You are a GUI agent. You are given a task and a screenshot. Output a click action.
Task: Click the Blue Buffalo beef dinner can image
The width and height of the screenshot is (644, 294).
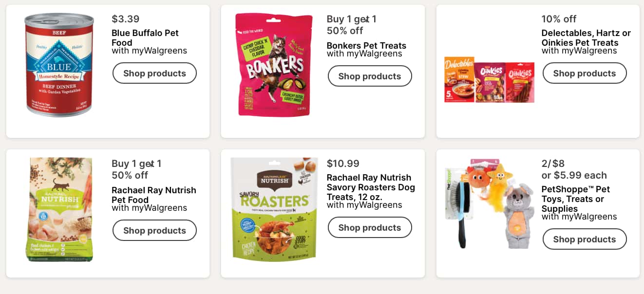tap(59, 65)
